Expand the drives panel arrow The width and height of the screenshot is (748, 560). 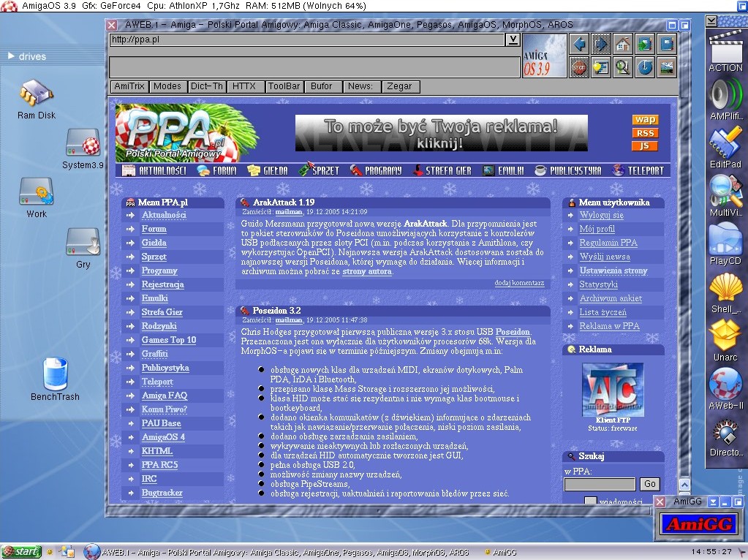(11, 56)
